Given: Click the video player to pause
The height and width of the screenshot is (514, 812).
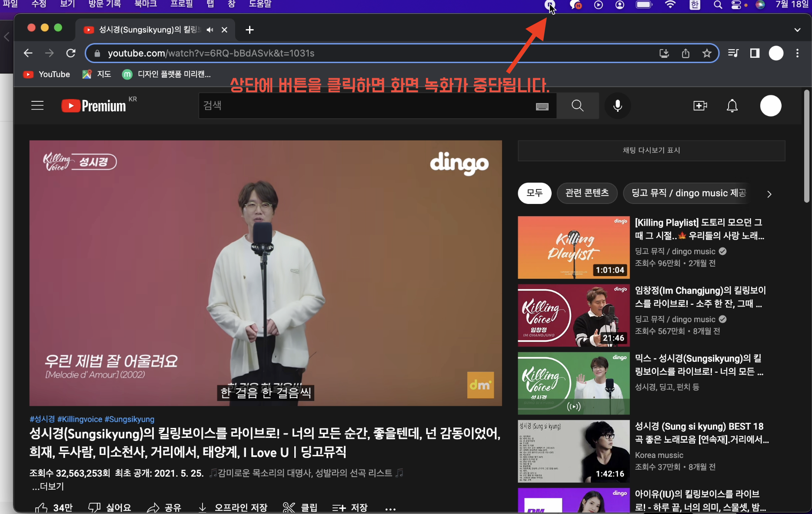Looking at the screenshot, I should pyautogui.click(x=266, y=273).
